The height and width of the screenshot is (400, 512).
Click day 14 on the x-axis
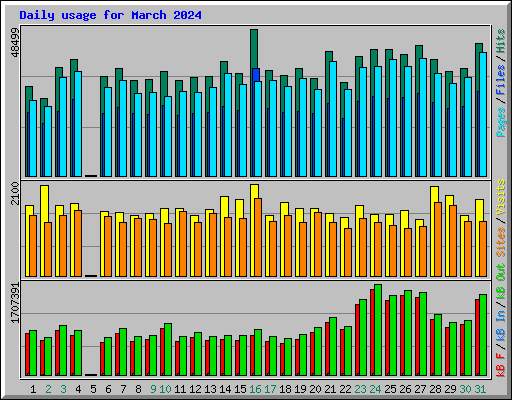(x=225, y=389)
